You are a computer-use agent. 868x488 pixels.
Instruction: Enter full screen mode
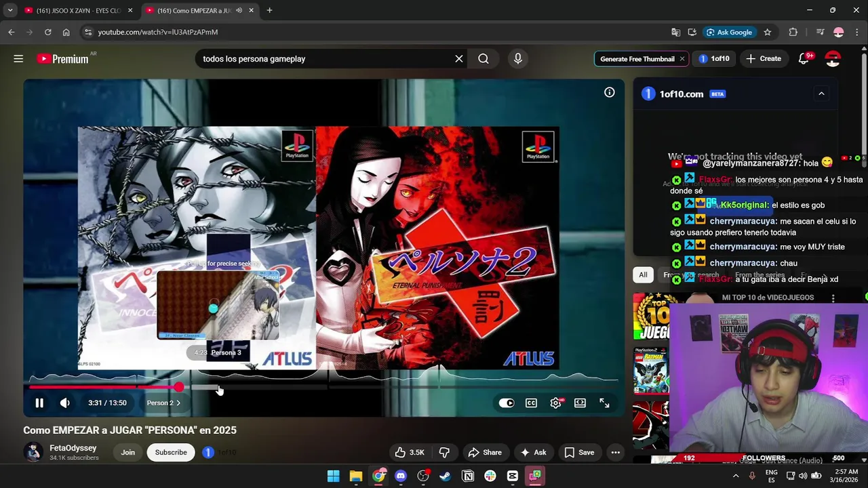(x=605, y=403)
